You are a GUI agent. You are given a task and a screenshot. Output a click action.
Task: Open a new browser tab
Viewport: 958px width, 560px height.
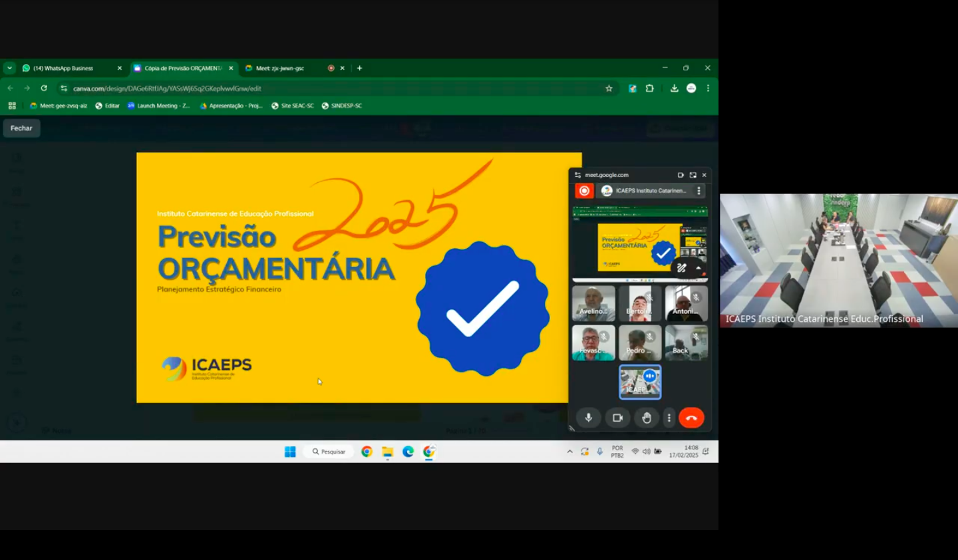click(360, 68)
